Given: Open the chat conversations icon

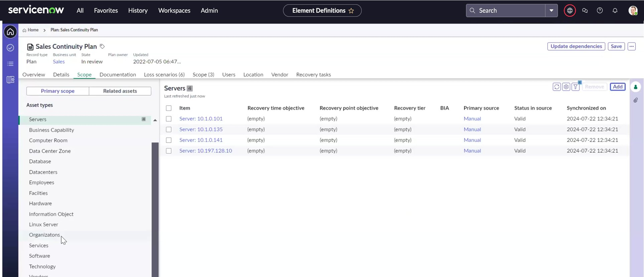Looking at the screenshot, I should click(585, 11).
